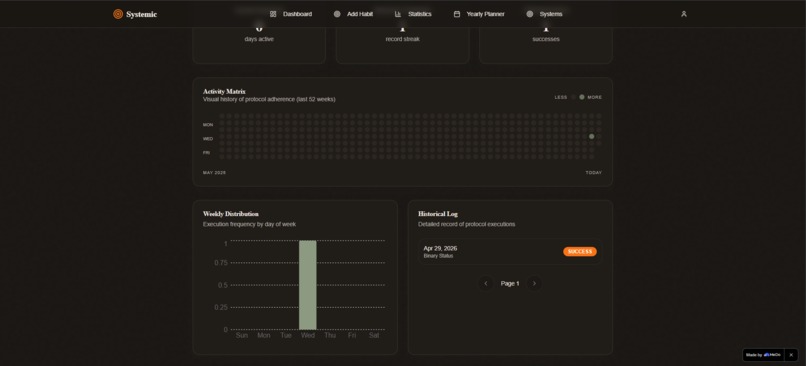Click the Yearly Planner calendar icon
Screen dimensions: 806x366
pos(456,14)
